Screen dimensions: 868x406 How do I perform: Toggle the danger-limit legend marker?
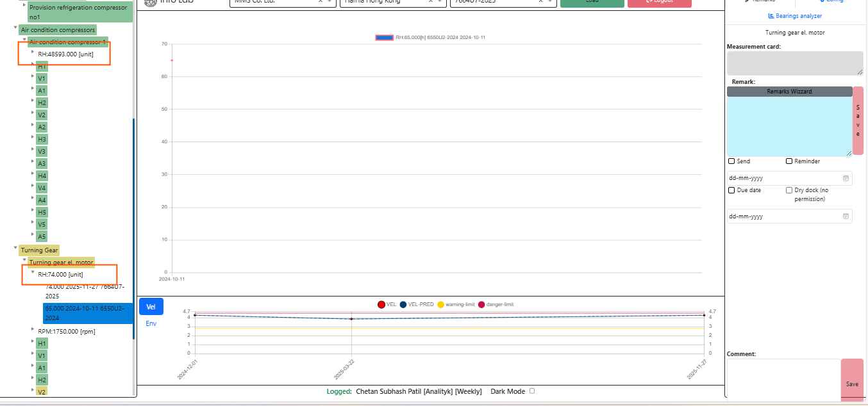(481, 304)
